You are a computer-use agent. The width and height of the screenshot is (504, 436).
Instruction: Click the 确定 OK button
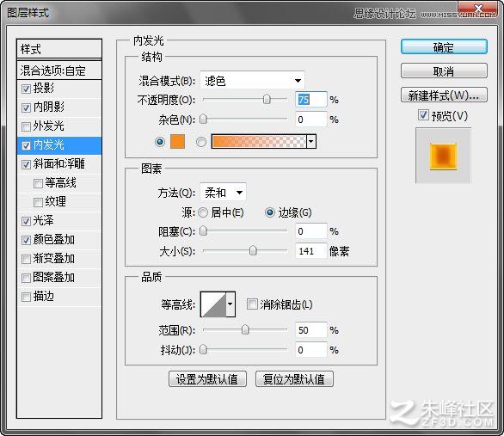click(x=444, y=47)
